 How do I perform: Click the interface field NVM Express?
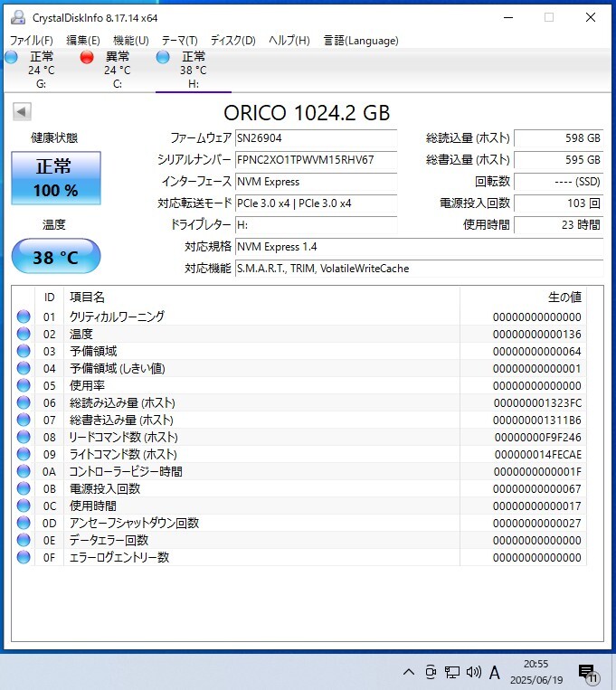click(x=316, y=181)
